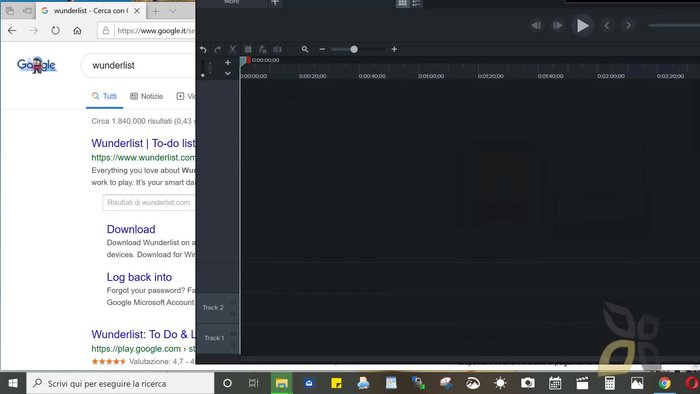Toggle Track 1 lock icon

point(233,344)
